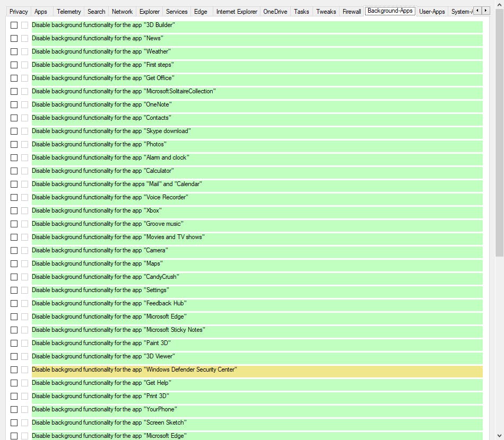Viewport: 504px width, 440px height.
Task: Open the Edge tab
Action: point(201,12)
